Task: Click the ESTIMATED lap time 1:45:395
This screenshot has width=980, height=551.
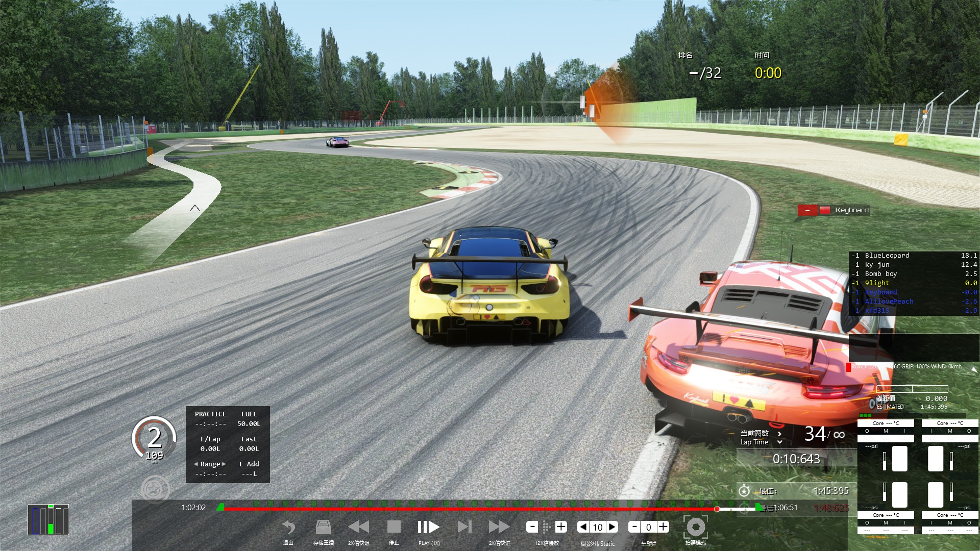Action: (x=934, y=407)
